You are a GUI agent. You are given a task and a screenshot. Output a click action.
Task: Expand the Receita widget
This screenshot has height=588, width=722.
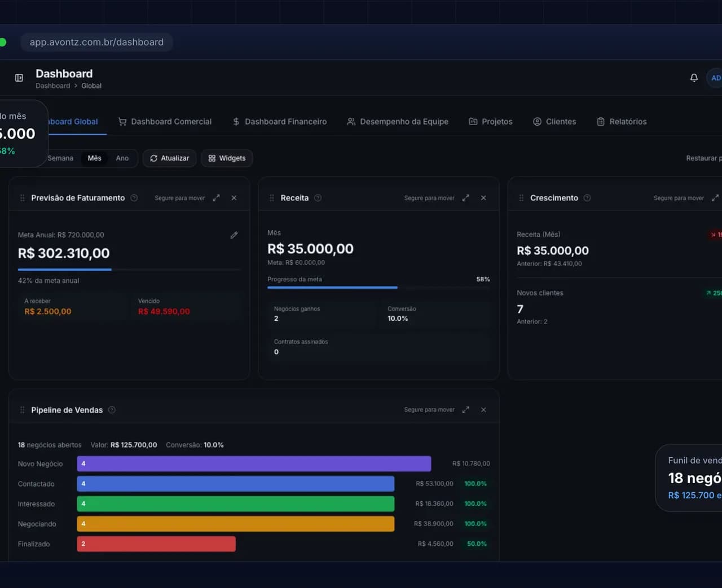pyautogui.click(x=465, y=198)
